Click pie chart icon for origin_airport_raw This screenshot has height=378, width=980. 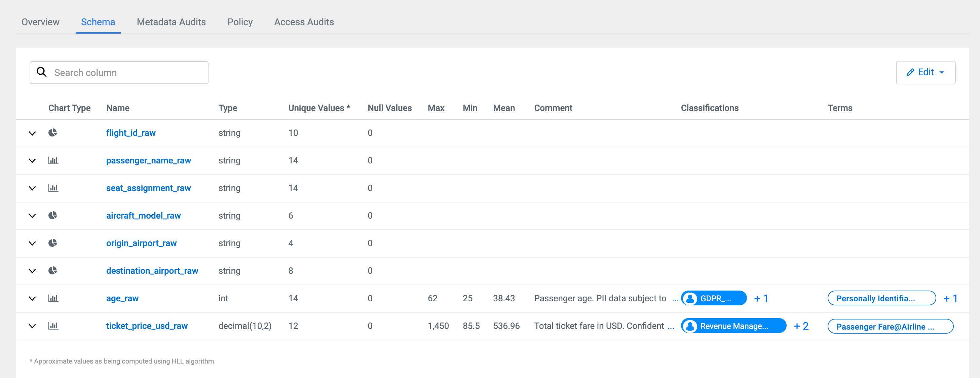(52, 243)
